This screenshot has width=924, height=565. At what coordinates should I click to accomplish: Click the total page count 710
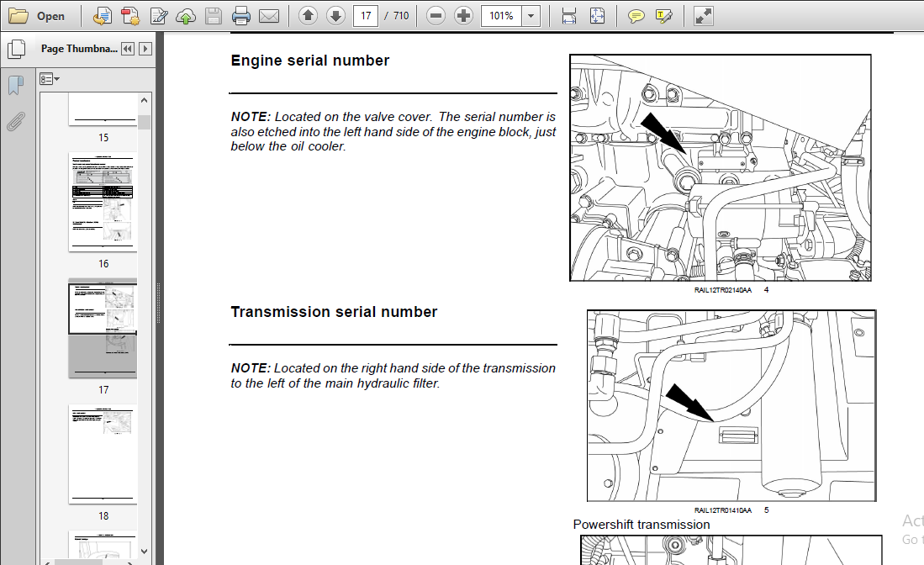click(x=401, y=16)
